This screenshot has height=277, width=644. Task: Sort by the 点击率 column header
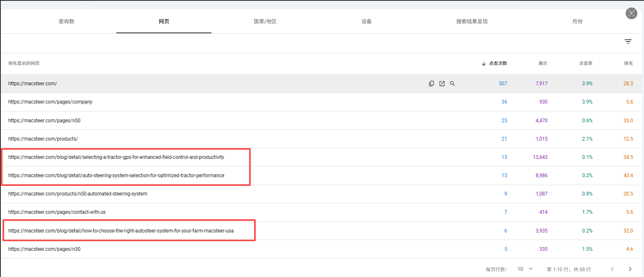pos(586,64)
